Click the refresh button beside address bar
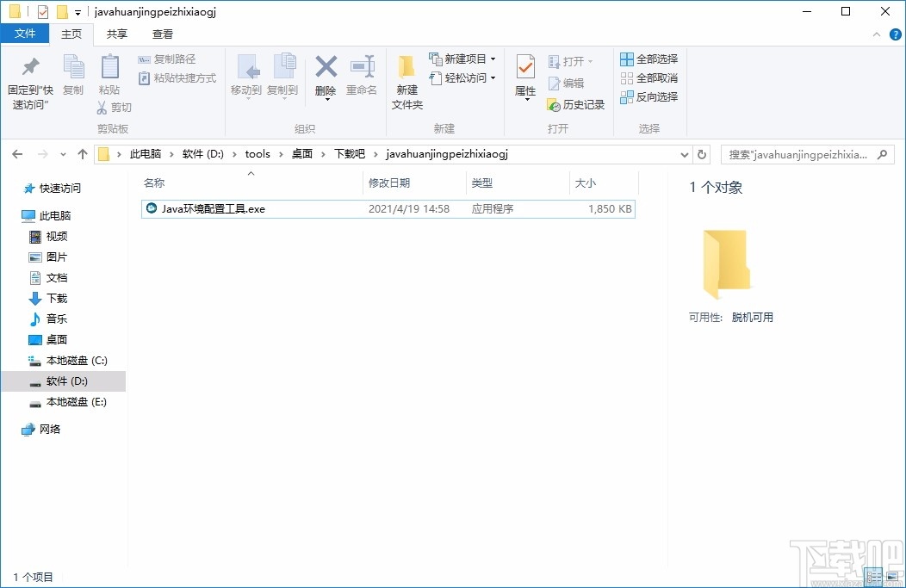Viewport: 906px width, 588px height. pyautogui.click(x=700, y=153)
